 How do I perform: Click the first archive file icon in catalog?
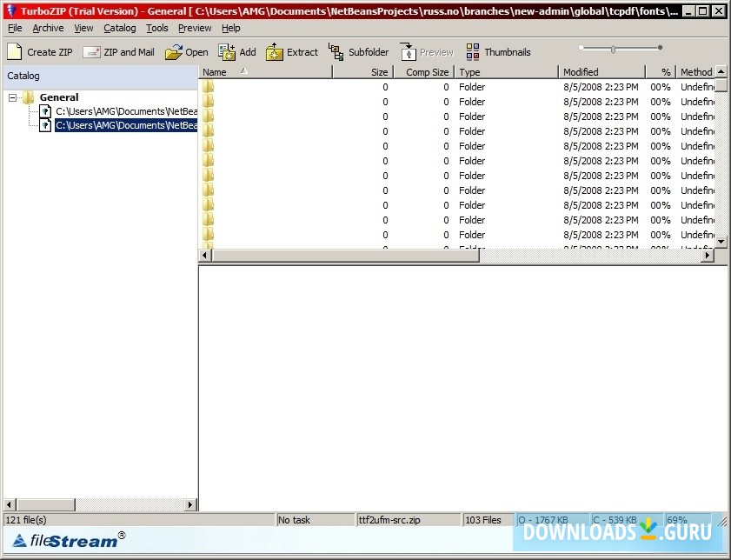[45, 111]
